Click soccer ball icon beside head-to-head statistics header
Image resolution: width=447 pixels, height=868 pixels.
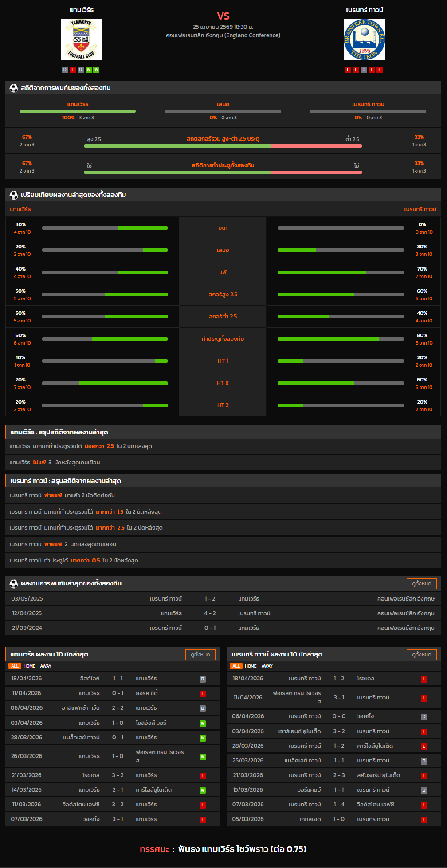pos(14,88)
